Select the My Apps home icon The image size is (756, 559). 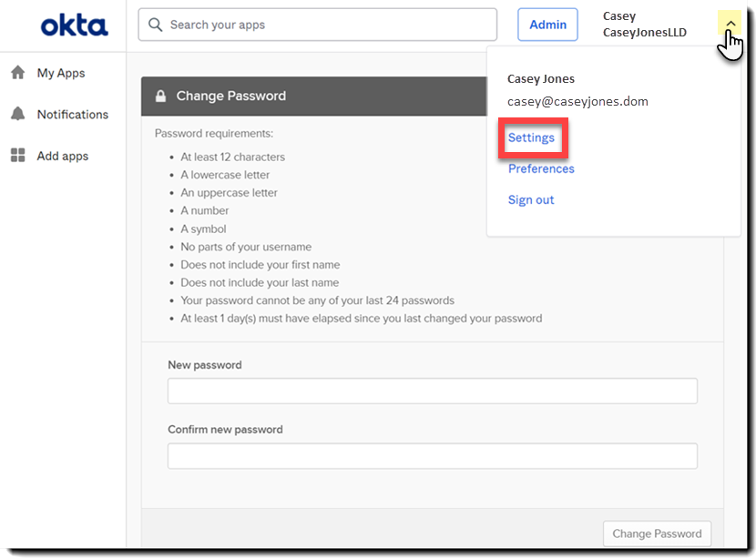pyautogui.click(x=18, y=73)
